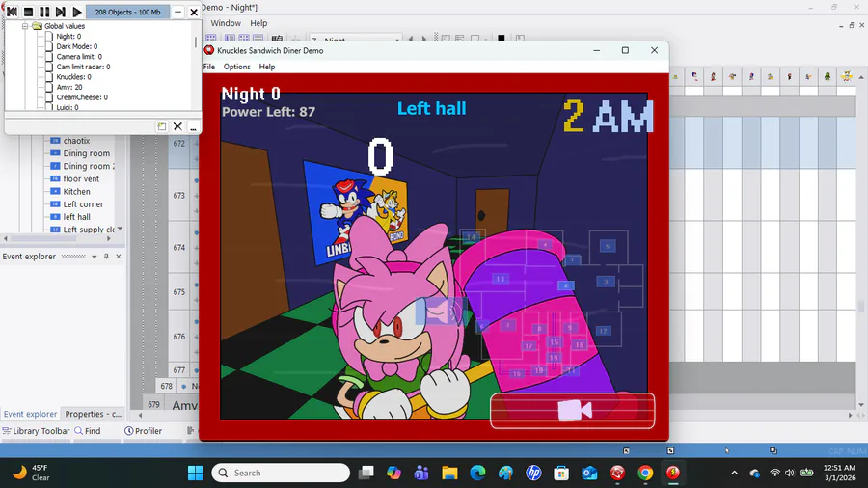
Task: Select camera 12 on the game map
Action: click(603, 331)
